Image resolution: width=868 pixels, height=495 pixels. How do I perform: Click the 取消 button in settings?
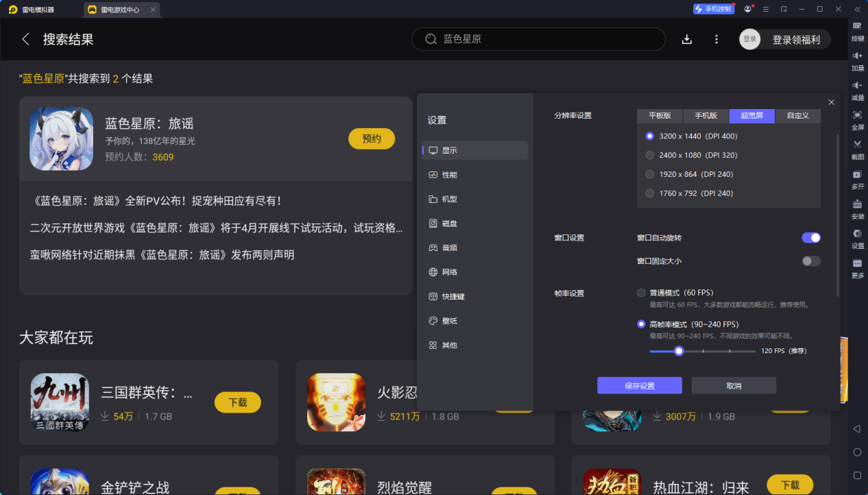pos(734,386)
